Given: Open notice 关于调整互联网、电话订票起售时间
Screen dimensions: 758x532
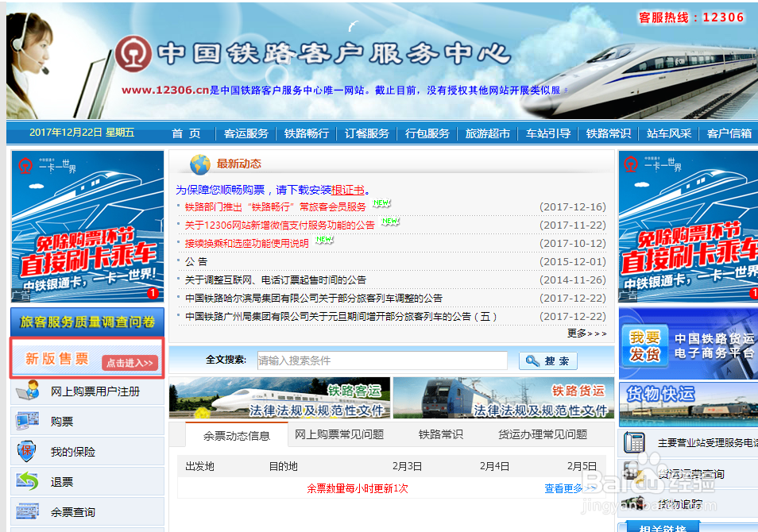Looking at the screenshot, I should pyautogui.click(x=276, y=280).
